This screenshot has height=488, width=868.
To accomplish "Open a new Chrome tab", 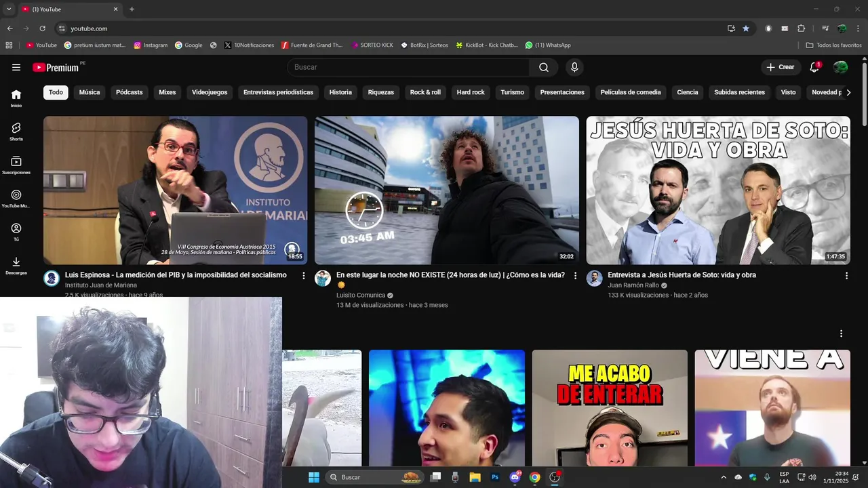I will (x=132, y=9).
